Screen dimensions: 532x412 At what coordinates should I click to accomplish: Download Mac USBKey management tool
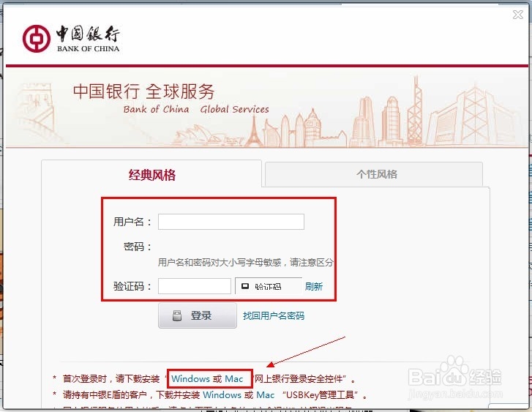[x=266, y=395]
